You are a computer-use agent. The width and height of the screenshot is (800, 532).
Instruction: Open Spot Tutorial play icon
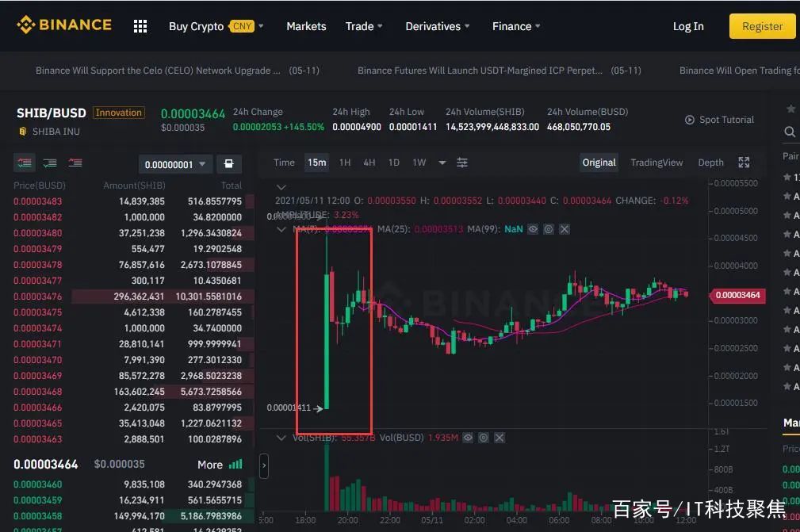pyautogui.click(x=689, y=120)
